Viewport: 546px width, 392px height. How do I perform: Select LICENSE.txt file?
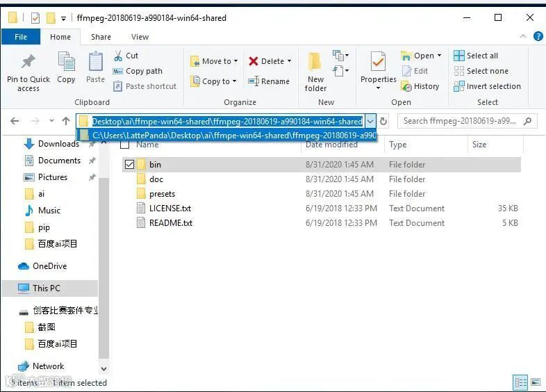pos(170,209)
